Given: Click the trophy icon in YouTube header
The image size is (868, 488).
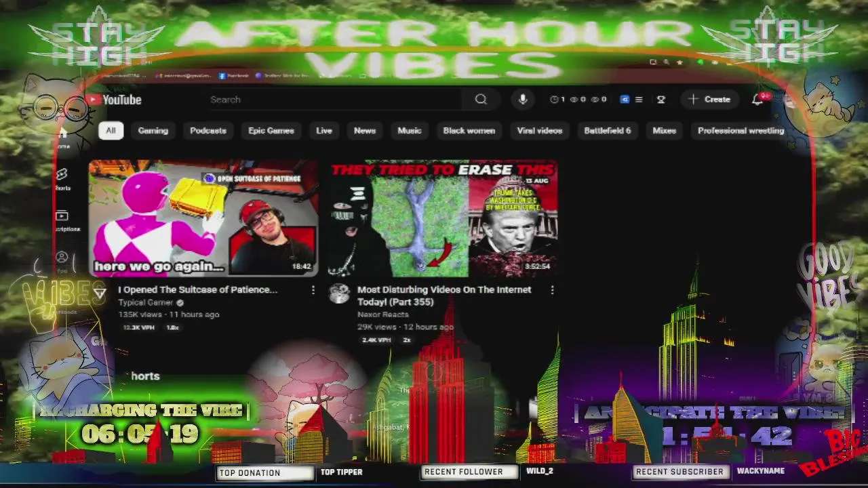Looking at the screenshot, I should (x=660, y=100).
